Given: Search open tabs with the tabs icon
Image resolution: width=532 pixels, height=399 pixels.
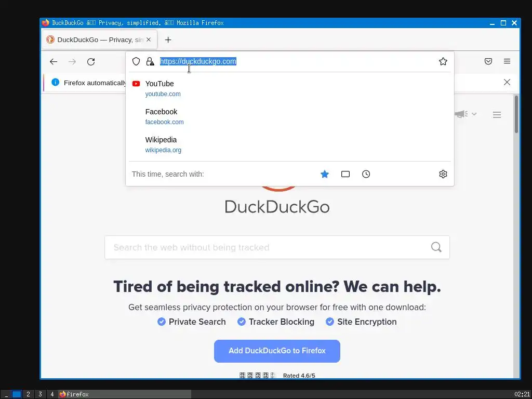Looking at the screenshot, I should pyautogui.click(x=345, y=174).
